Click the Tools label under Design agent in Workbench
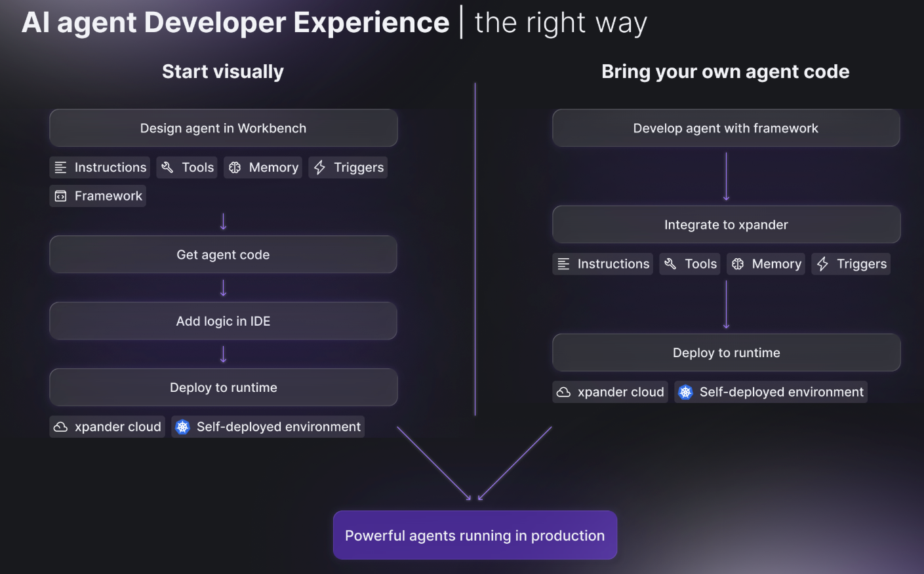 [198, 168]
